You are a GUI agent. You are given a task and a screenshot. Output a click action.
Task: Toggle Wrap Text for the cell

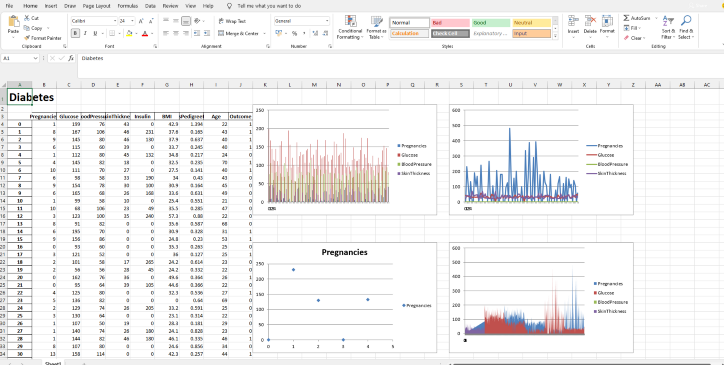point(232,21)
